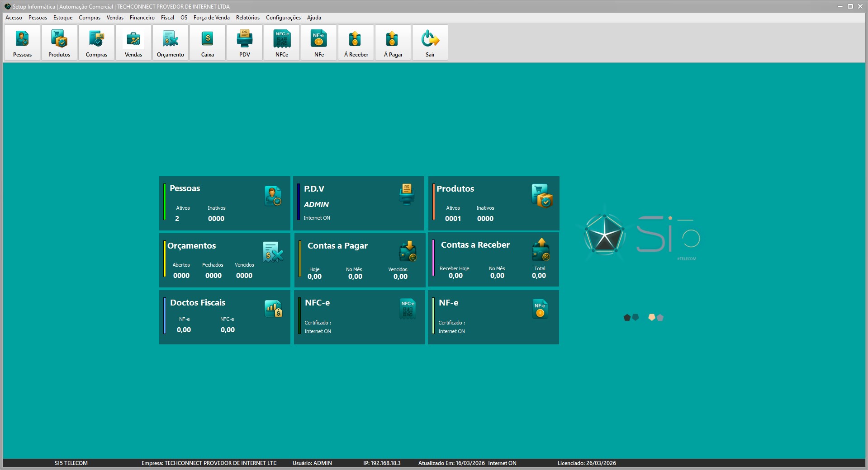868x470 pixels.
Task: Open the OS menu
Action: 184,18
